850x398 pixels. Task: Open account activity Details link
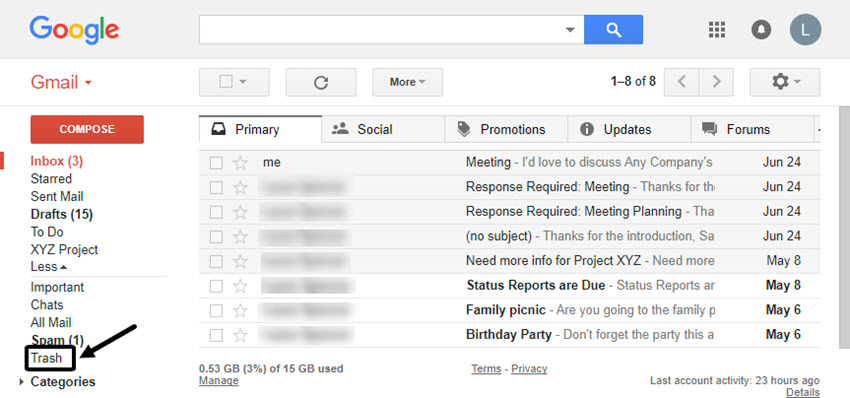pyautogui.click(x=803, y=392)
